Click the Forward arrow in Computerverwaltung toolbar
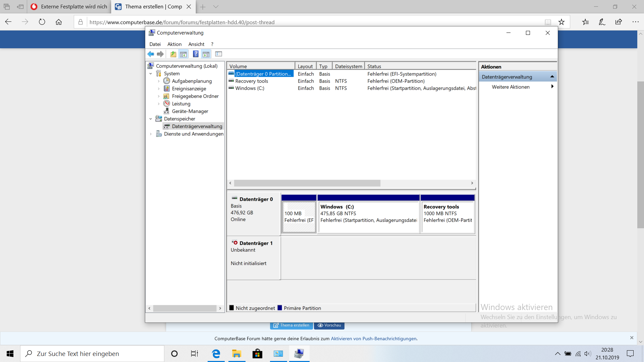This screenshot has height=362, width=644. coord(160,54)
